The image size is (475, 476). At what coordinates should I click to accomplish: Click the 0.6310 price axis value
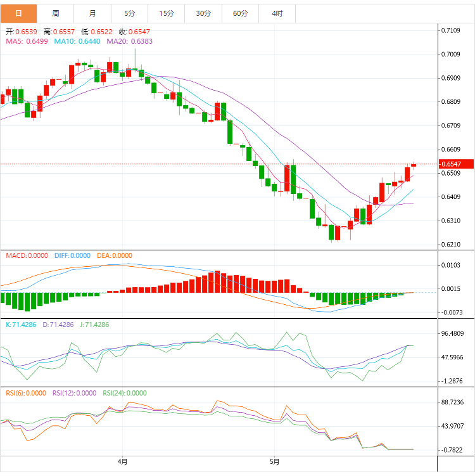450,221
